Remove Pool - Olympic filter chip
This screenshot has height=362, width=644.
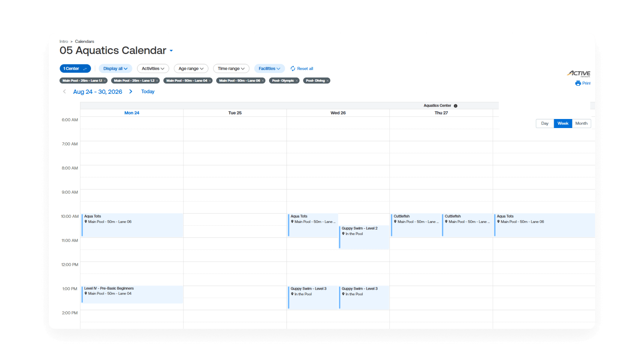click(x=297, y=81)
